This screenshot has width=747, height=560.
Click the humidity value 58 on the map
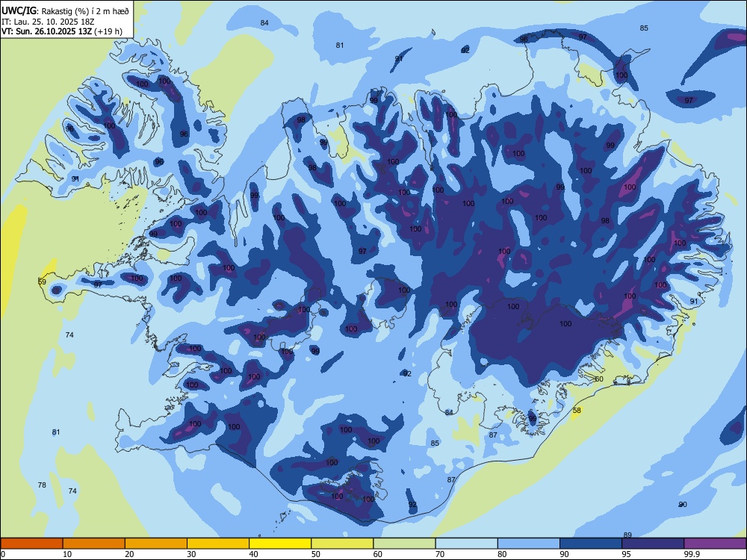(577, 410)
